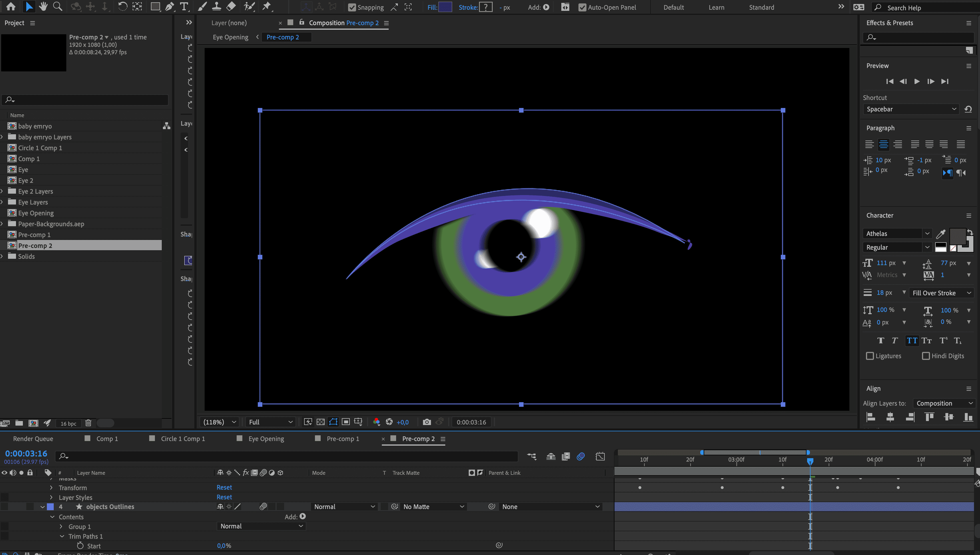Reset the Transform properties of the layer
The width and height of the screenshot is (980, 555).
pyautogui.click(x=224, y=487)
